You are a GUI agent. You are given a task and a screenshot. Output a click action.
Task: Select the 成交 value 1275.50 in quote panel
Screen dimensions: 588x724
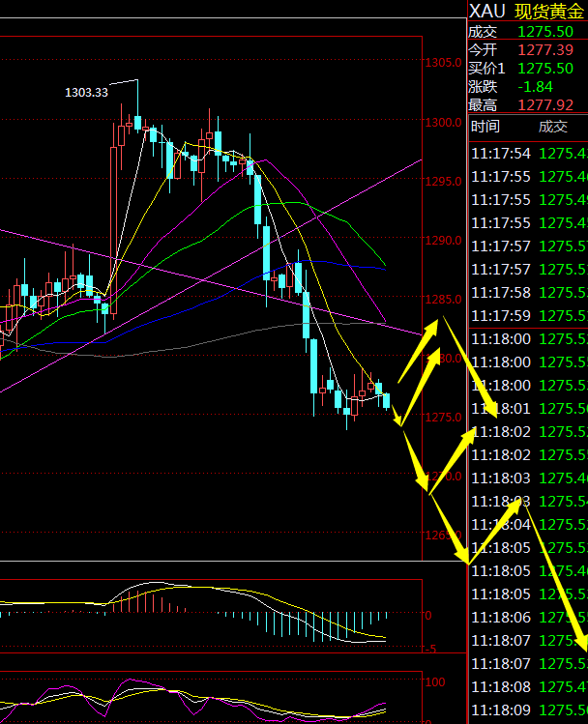(545, 31)
